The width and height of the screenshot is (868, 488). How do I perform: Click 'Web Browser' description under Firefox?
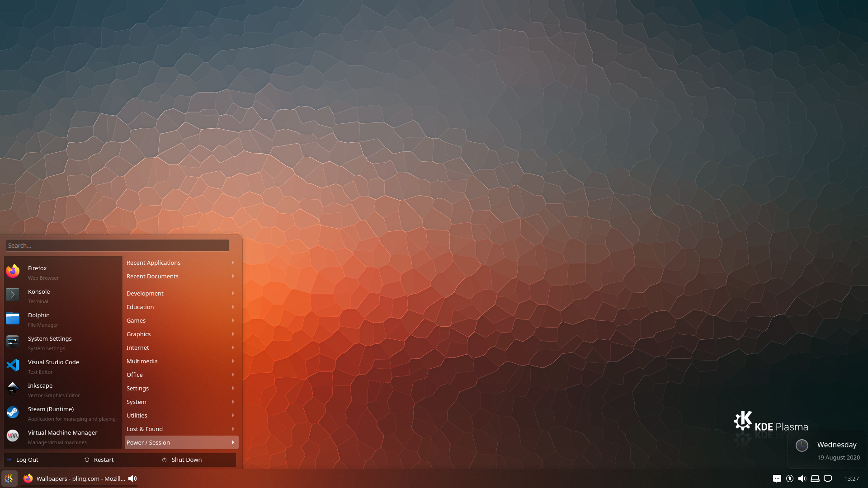point(43,278)
